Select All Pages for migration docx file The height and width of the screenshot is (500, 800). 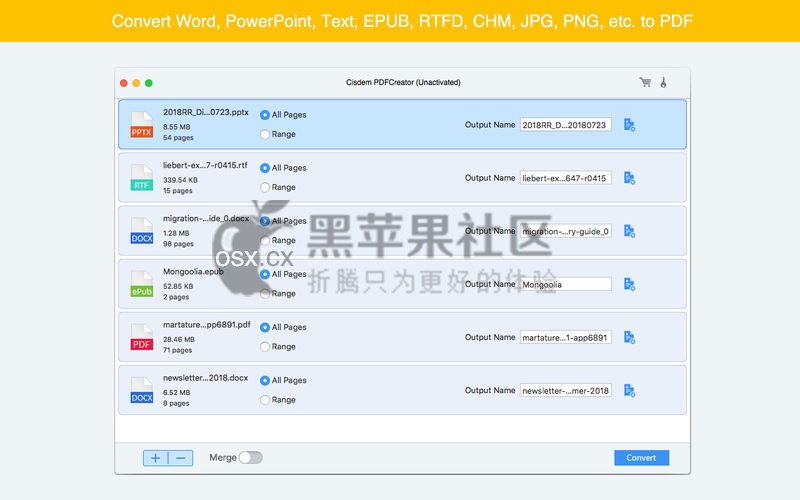pyautogui.click(x=265, y=221)
